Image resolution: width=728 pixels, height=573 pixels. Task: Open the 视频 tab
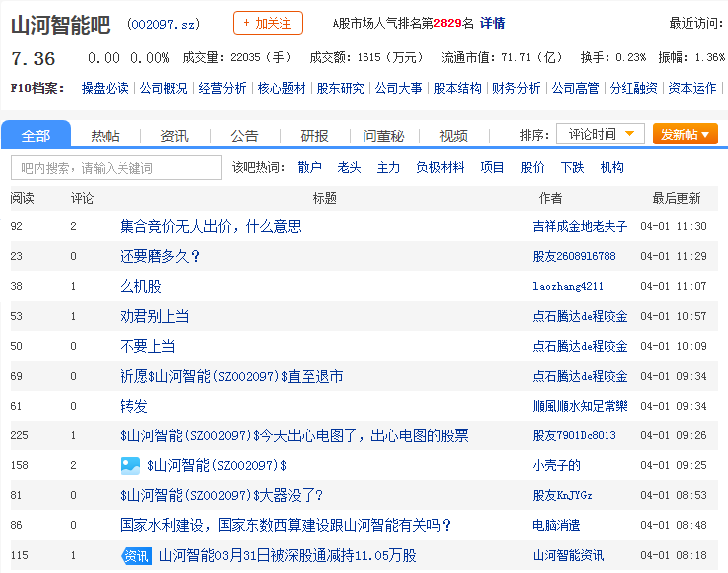(x=453, y=136)
